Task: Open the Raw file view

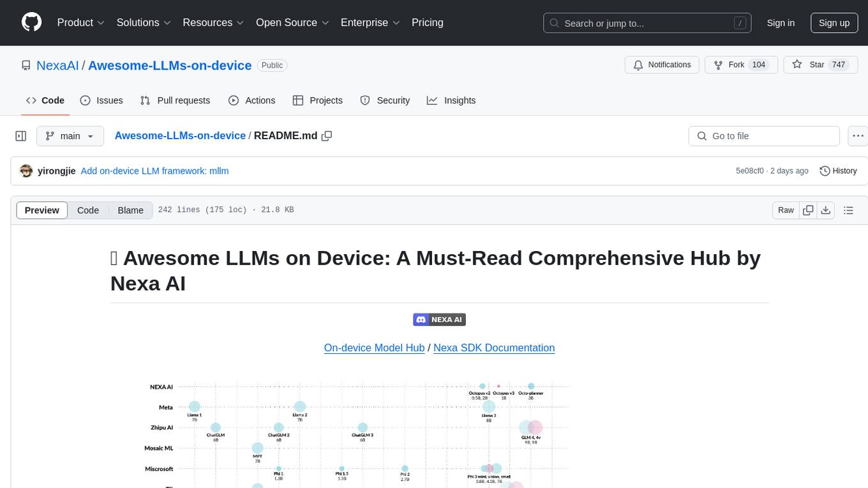Action: pos(786,210)
